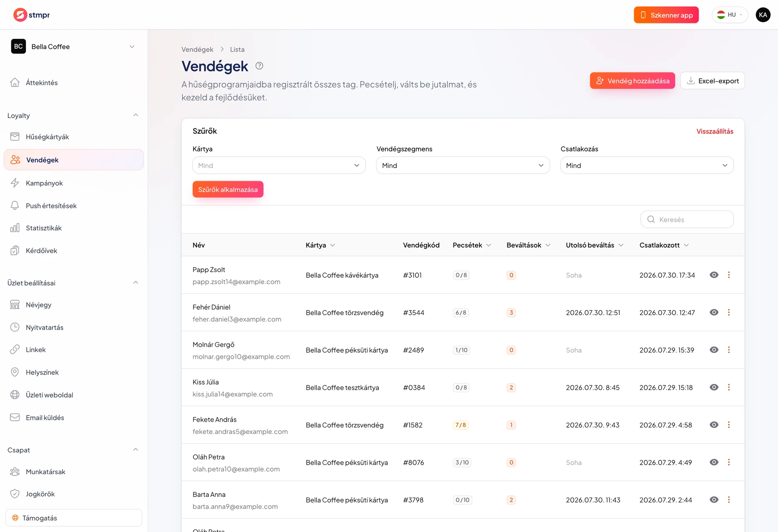Click the Excel-export button
Screen dimensions: 778x532
tap(712, 81)
